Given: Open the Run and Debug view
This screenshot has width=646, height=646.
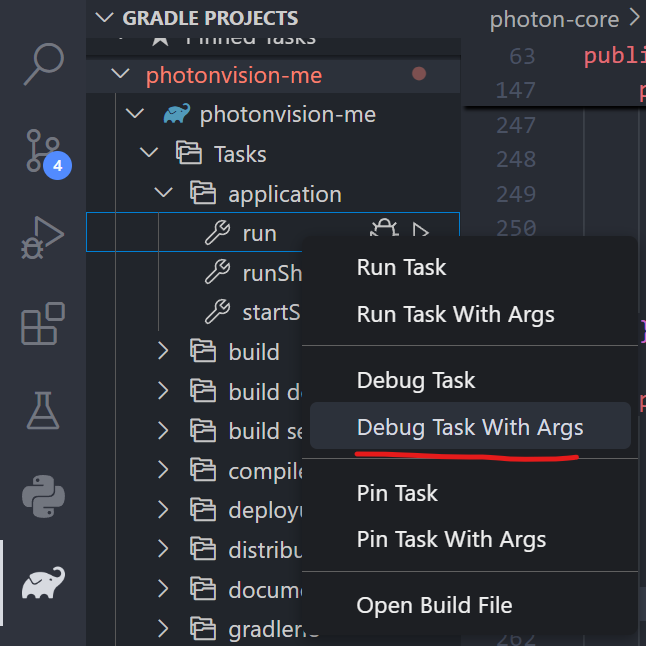Looking at the screenshot, I should pyautogui.click(x=43, y=238).
